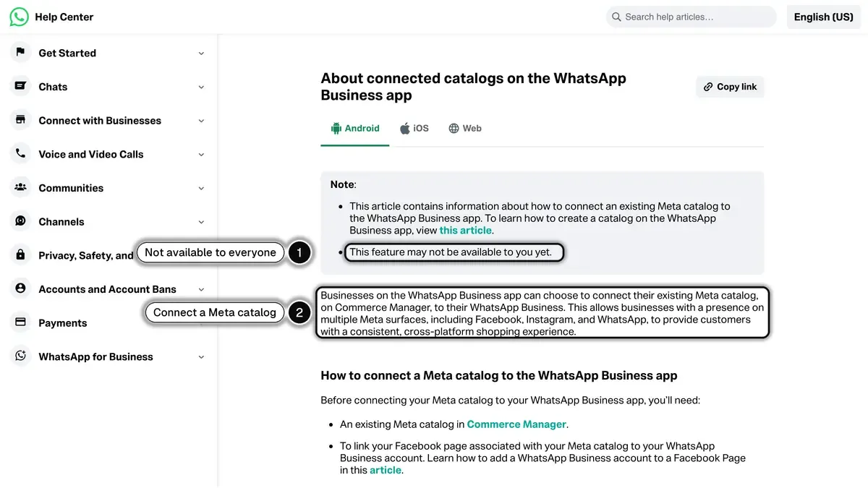868x488 pixels.
Task: Expand Voice and Video Calls chevron
Action: [201, 154]
